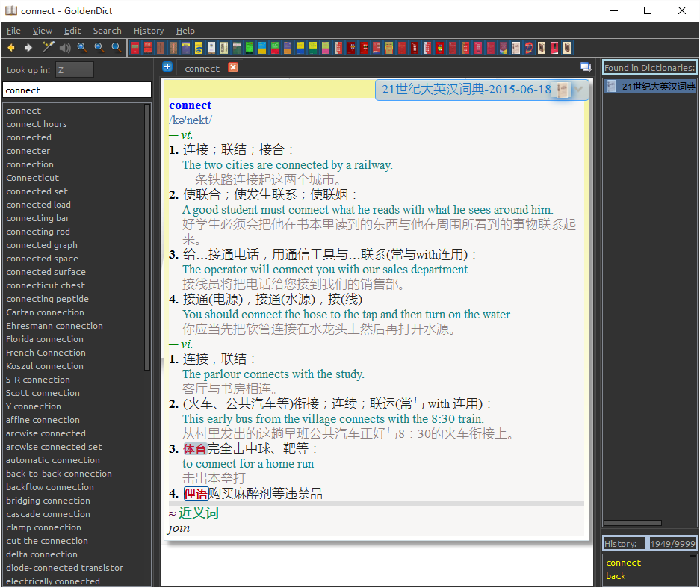Image resolution: width=700 pixels, height=588 pixels.
Task: Click the 21世纪大英汉词典-2015-06-18 article header title
Action: tap(466, 90)
